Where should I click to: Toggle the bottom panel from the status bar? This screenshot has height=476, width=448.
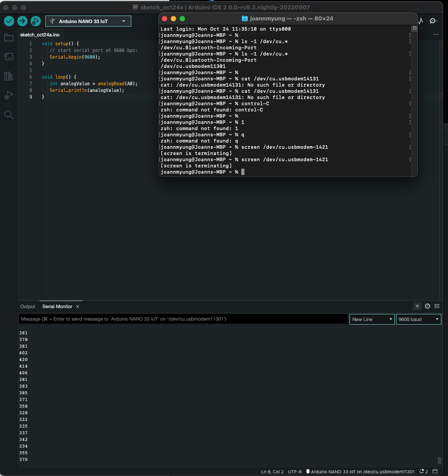435,472
